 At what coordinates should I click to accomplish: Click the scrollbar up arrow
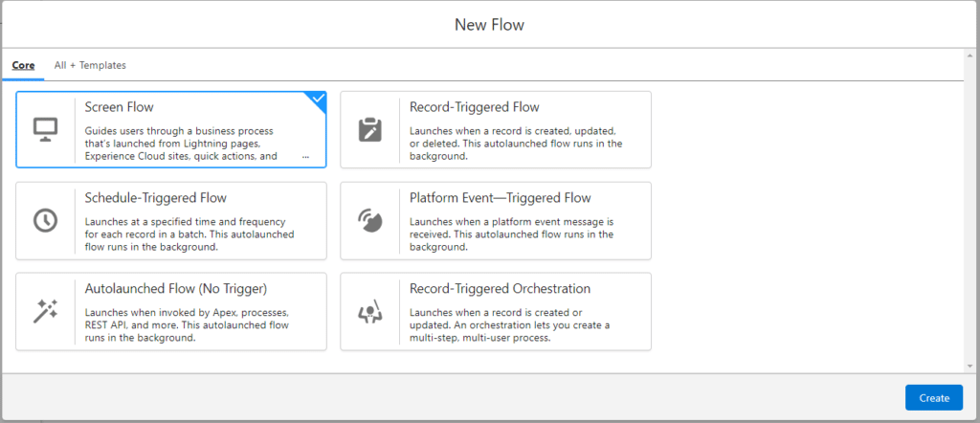coord(970,56)
